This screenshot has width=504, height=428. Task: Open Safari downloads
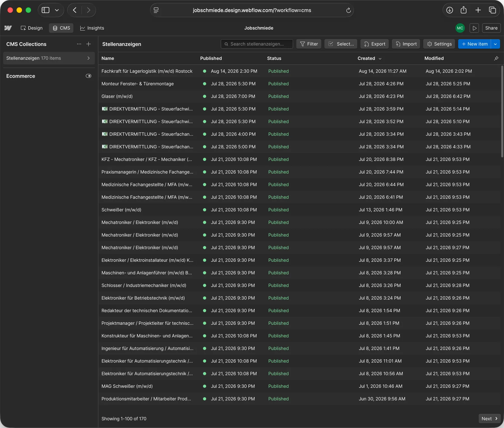tap(449, 10)
